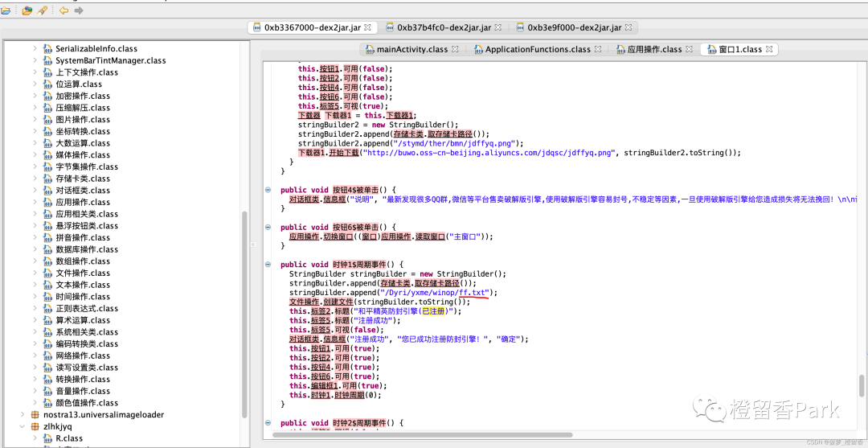Image resolution: width=868 pixels, height=448 pixels.
Task: Open the mainActivity.class tab
Action: (411, 49)
